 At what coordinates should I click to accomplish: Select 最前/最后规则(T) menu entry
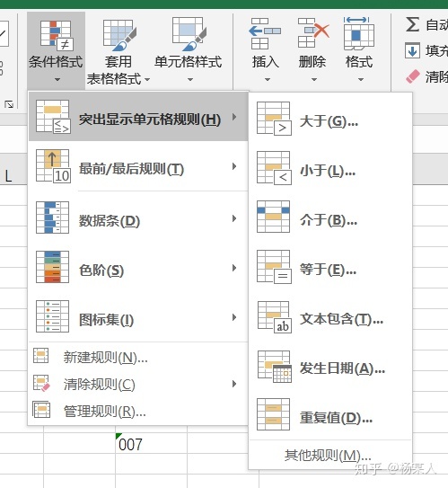138,166
